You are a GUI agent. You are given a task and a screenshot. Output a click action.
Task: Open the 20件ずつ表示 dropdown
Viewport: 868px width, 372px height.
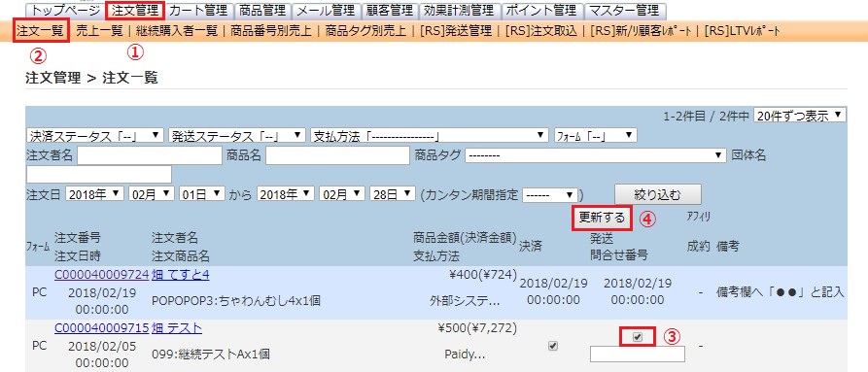coord(799,116)
